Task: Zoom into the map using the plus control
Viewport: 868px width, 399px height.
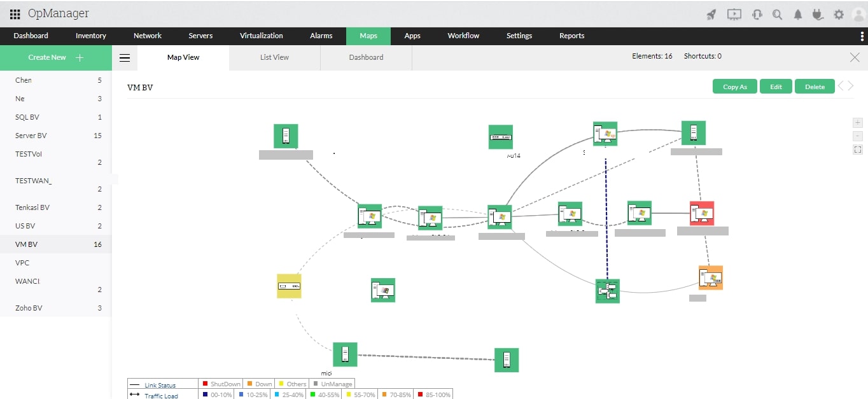Action: pyautogui.click(x=858, y=122)
